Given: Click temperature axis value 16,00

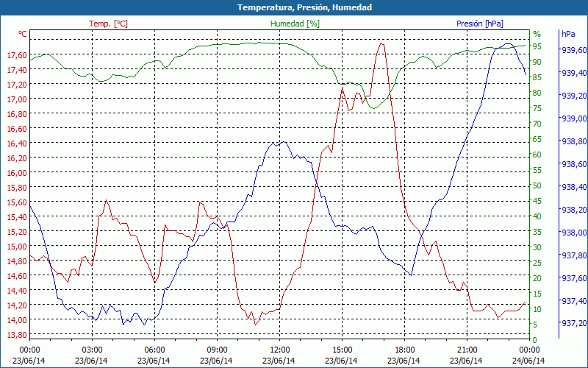Looking at the screenshot, I should 17,173.
